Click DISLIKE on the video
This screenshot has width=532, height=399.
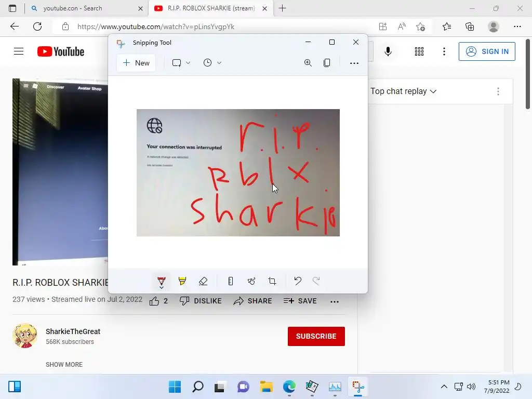point(201,301)
